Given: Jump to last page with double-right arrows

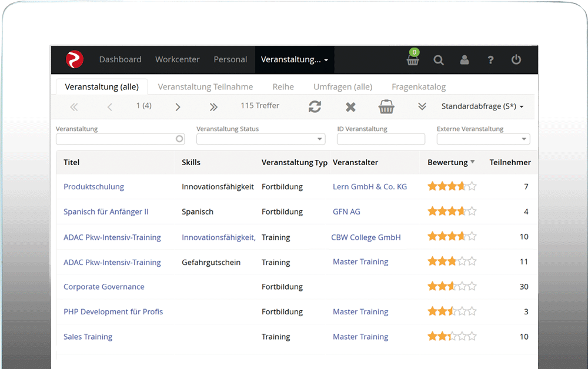Looking at the screenshot, I should pyautogui.click(x=213, y=107).
